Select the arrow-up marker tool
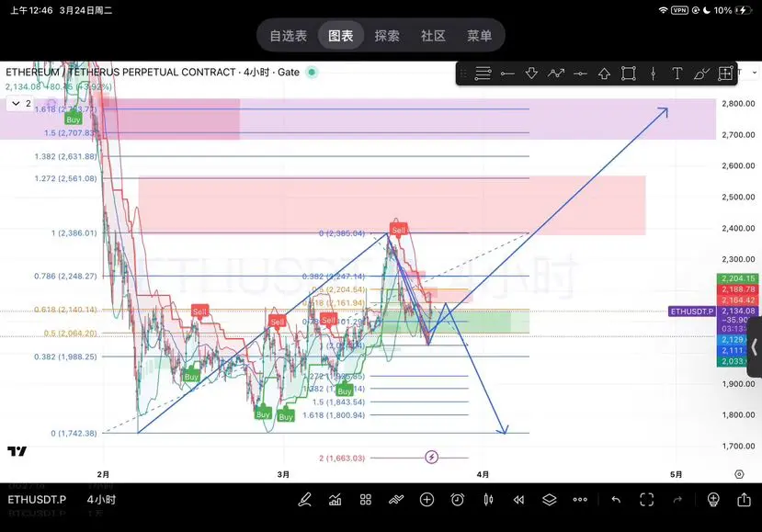The height and width of the screenshot is (532, 762). tap(604, 74)
